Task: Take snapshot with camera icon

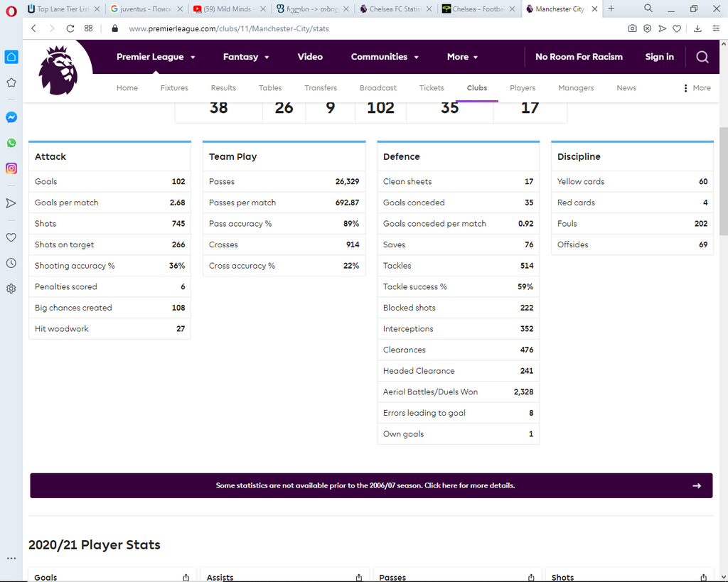Action: click(x=632, y=28)
